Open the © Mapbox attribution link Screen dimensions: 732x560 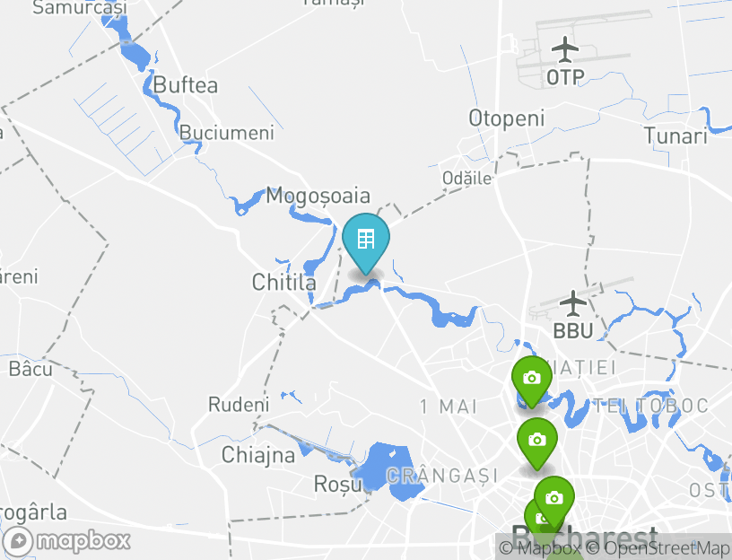541,548
